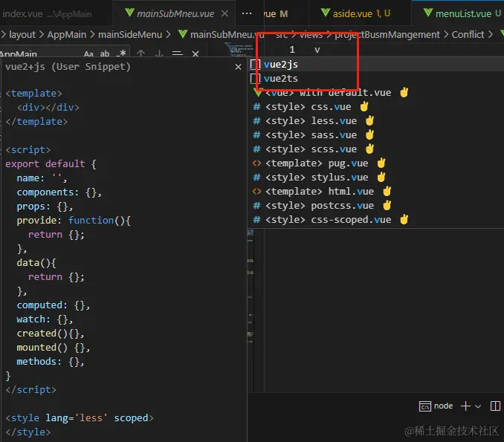This screenshot has width=504, height=442.
Task: Switch to the mainSubMneu.vue tab
Action: click(x=175, y=13)
